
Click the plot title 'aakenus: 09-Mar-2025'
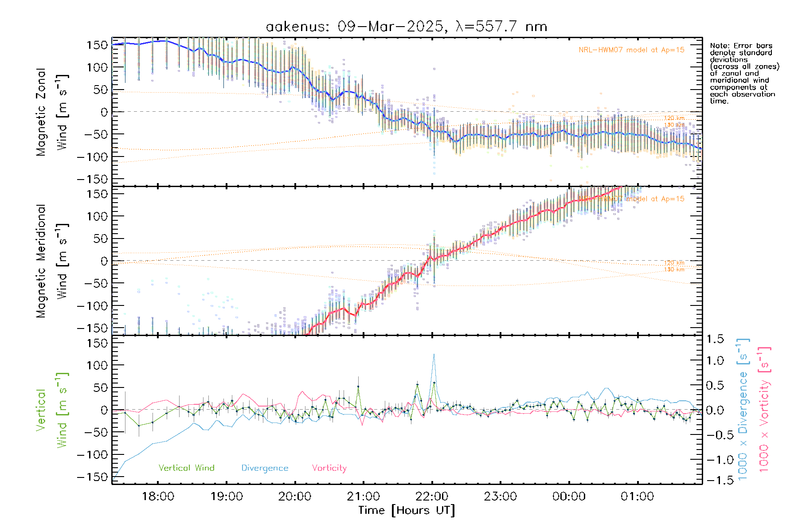pyautogui.click(x=406, y=27)
